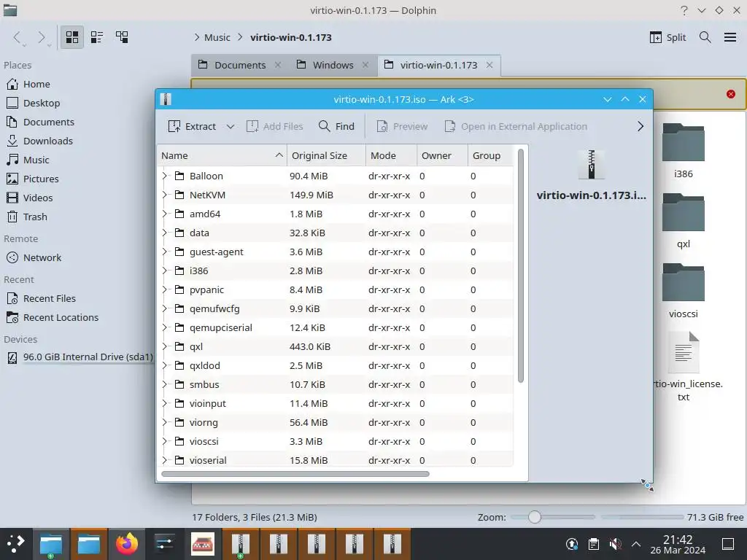Expand the amd64 folder row

[x=165, y=214]
